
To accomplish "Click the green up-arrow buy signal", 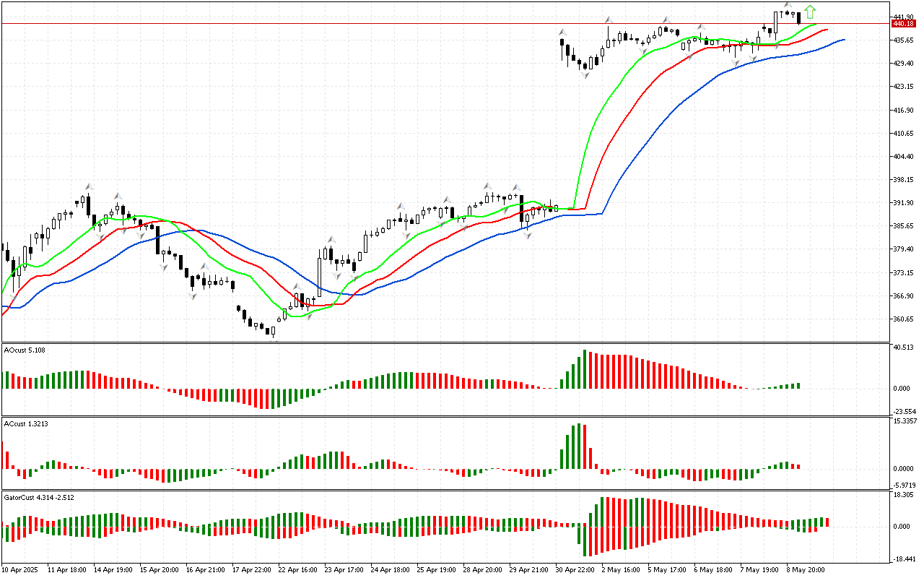I will pos(810,12).
